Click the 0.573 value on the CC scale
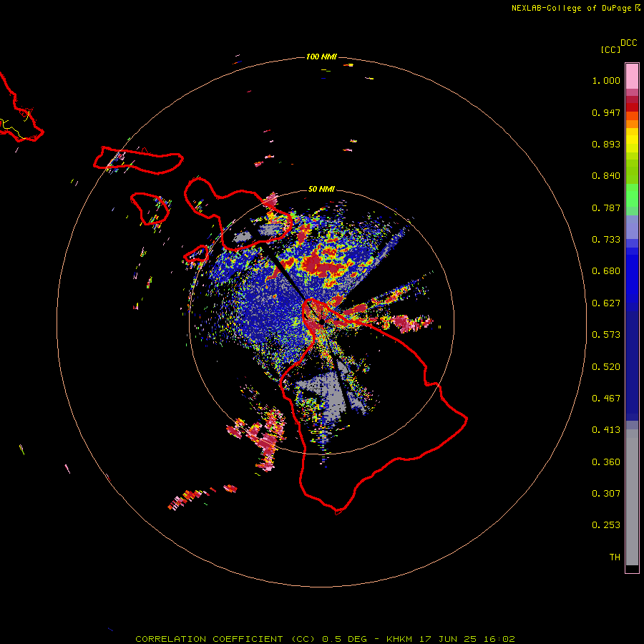 pyautogui.click(x=606, y=335)
